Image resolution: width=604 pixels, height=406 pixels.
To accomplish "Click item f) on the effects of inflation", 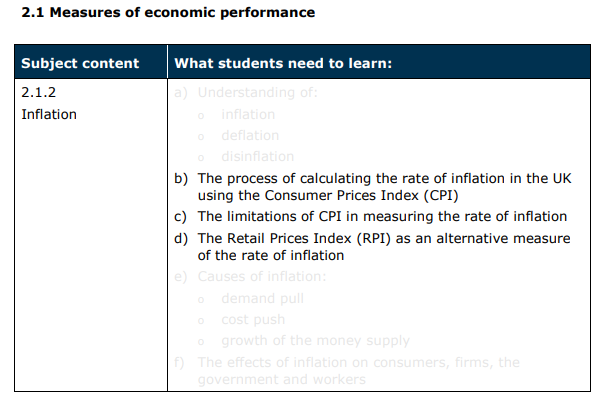I will 347,371.
